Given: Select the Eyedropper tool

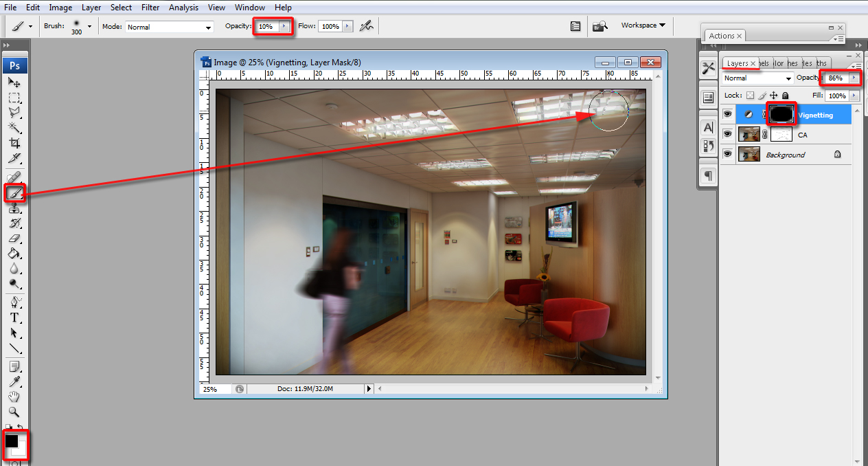Looking at the screenshot, I should [14, 381].
